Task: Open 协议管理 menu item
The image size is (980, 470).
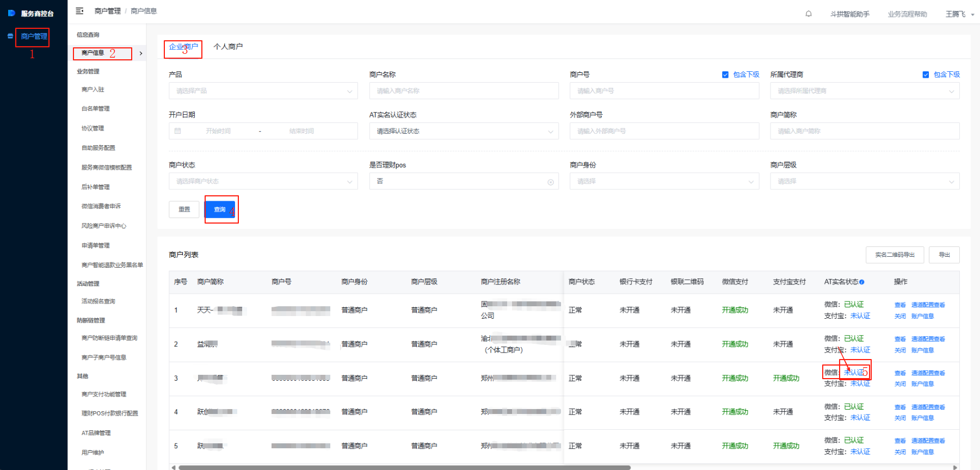Action: point(93,128)
